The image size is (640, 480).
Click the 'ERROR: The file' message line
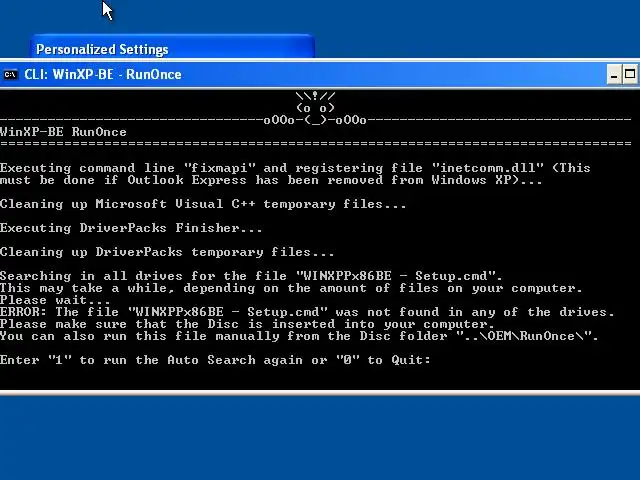307,312
